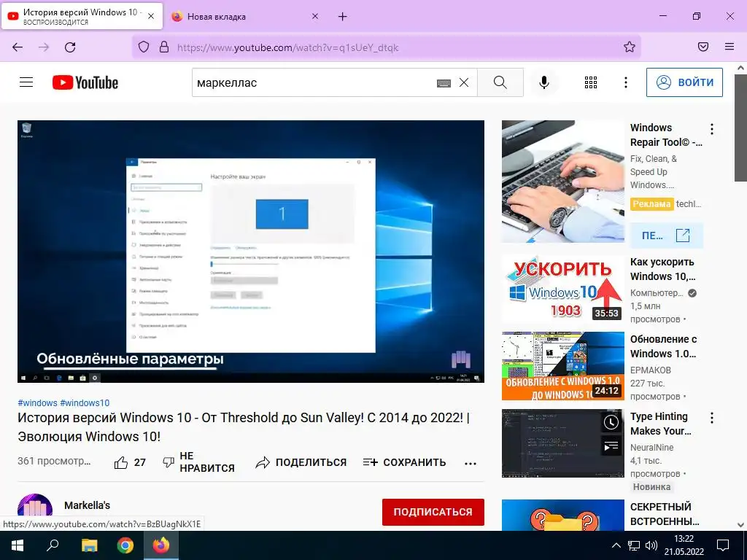Save video with СОХРАНИТЬ
The height and width of the screenshot is (560, 747).
pos(404,462)
